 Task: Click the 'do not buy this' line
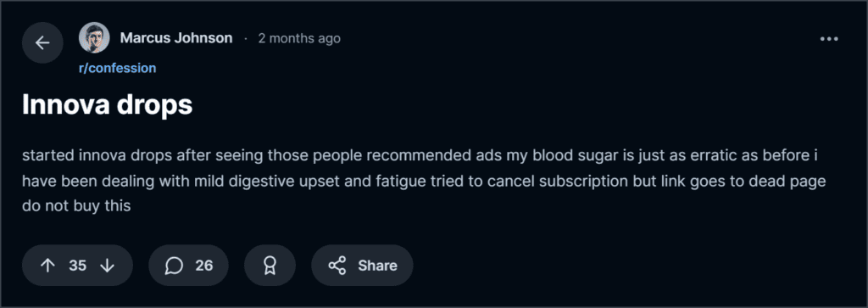pyautogui.click(x=76, y=206)
